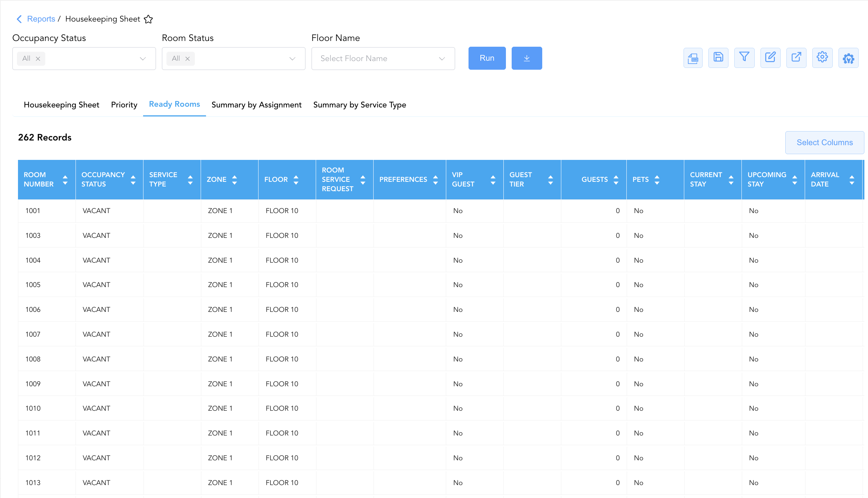Click the external link share icon
The height and width of the screenshot is (498, 868).
pyautogui.click(x=796, y=58)
